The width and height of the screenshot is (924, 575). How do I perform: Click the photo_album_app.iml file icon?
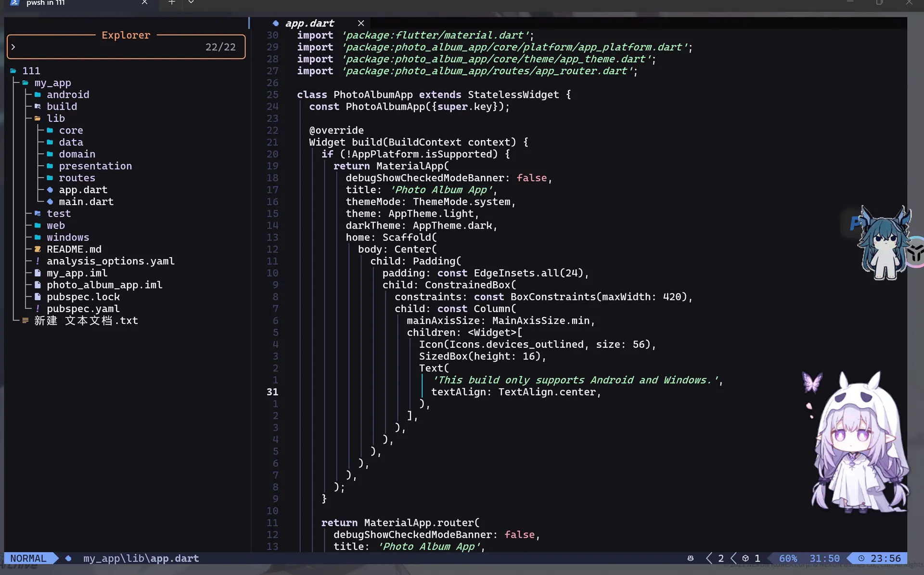38,285
